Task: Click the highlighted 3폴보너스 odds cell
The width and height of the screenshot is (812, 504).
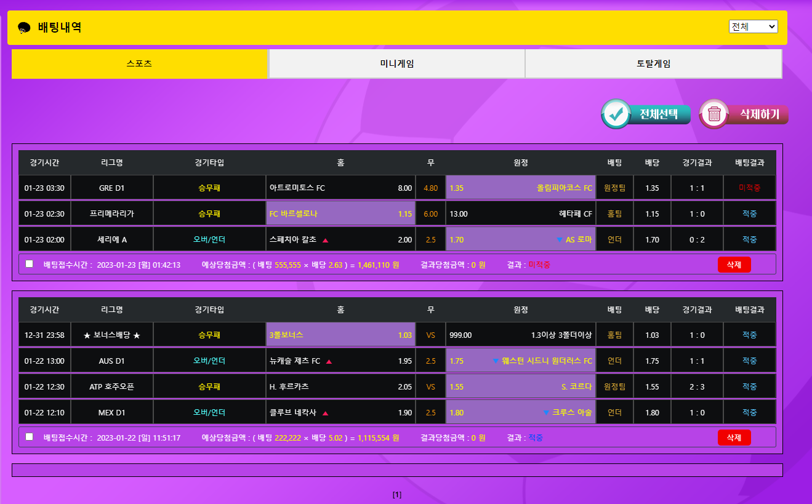Action: click(x=340, y=335)
